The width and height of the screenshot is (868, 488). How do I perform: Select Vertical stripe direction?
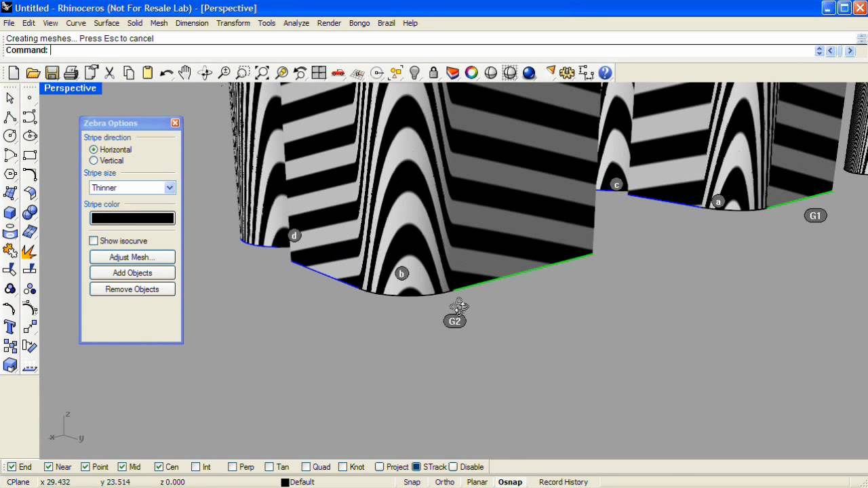[x=94, y=161]
